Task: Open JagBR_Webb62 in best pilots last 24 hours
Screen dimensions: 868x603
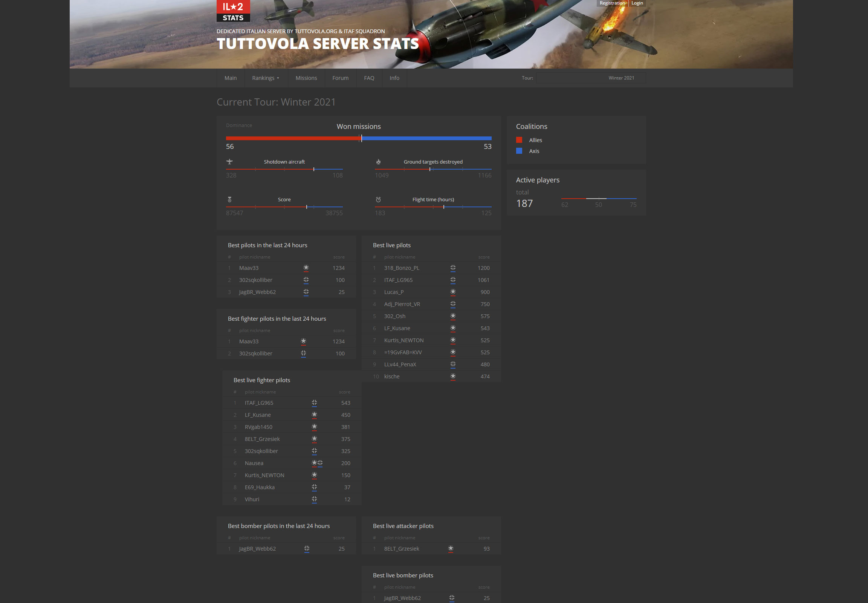Action: tap(257, 292)
